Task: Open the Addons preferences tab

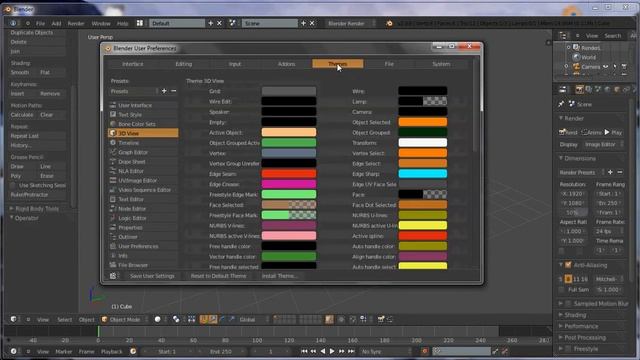Action: pos(287,64)
